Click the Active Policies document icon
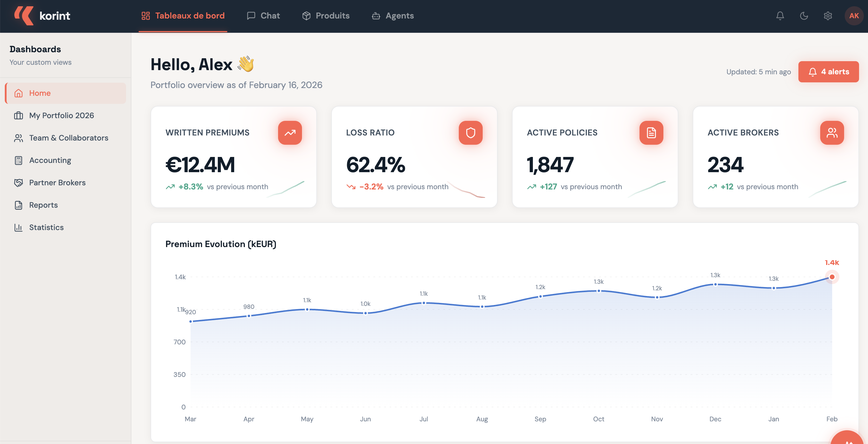Image resolution: width=868 pixels, height=444 pixels. pyautogui.click(x=651, y=132)
